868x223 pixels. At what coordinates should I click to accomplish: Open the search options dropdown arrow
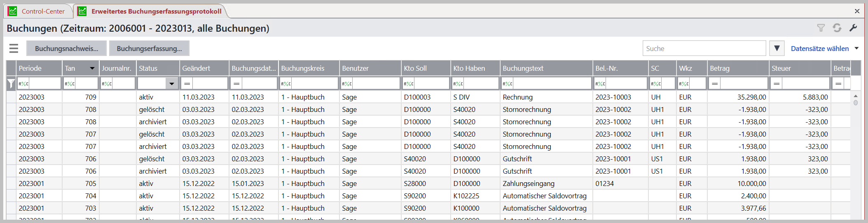tap(777, 49)
